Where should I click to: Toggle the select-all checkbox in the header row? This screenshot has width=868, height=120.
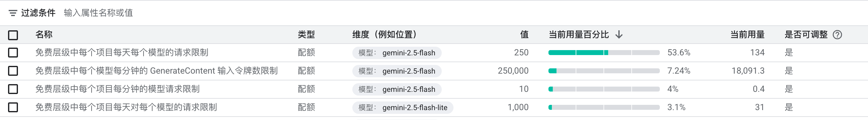point(13,35)
